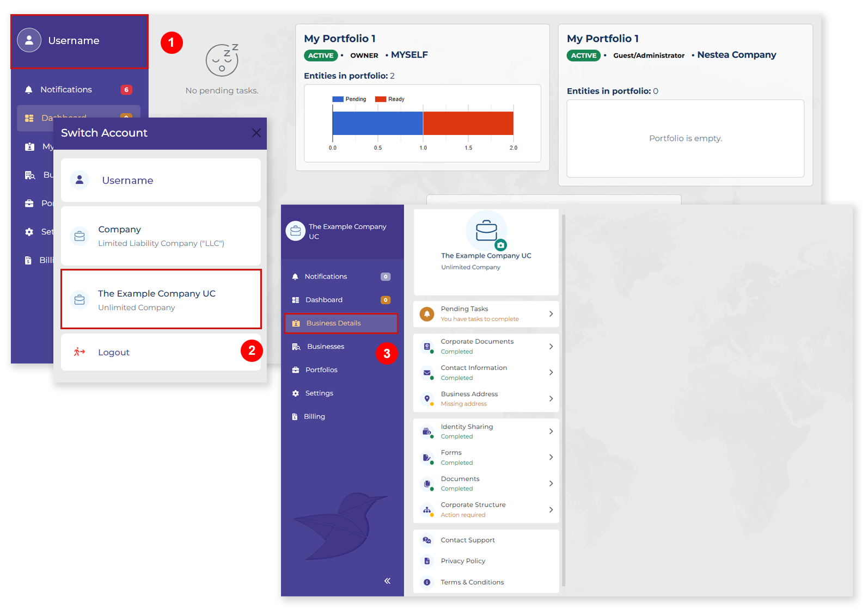The width and height of the screenshot is (868, 616).
Task: Click blue Pending bar in portfolio chart
Action: (x=378, y=123)
